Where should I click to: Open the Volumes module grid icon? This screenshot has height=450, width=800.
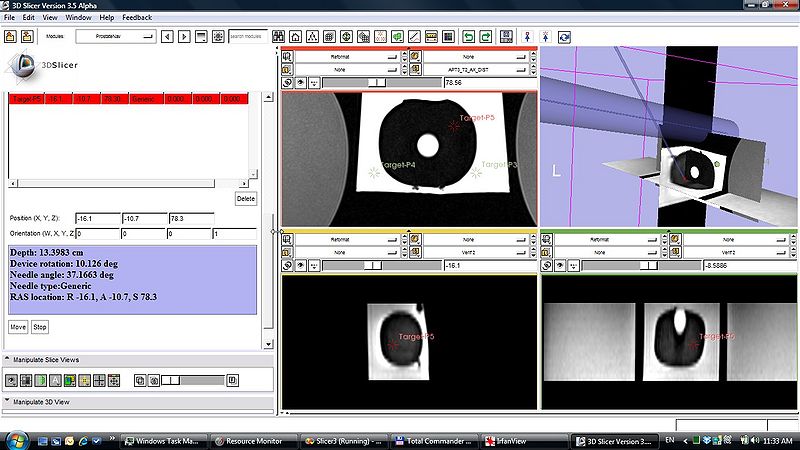[329, 37]
